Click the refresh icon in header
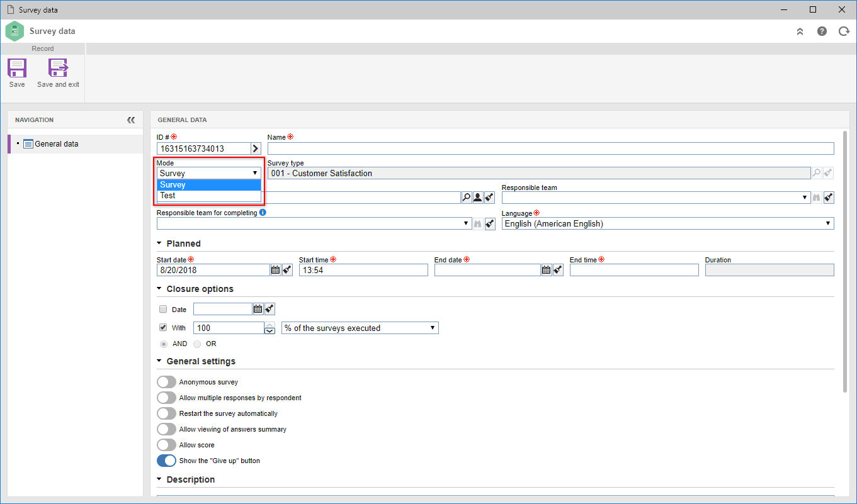This screenshot has height=504, width=857. (844, 31)
